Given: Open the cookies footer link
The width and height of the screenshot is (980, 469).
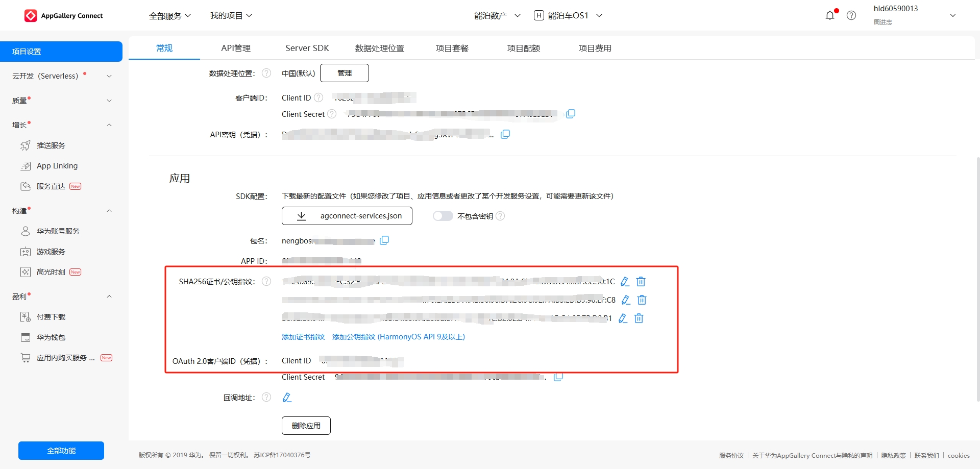Looking at the screenshot, I should pos(959,455).
